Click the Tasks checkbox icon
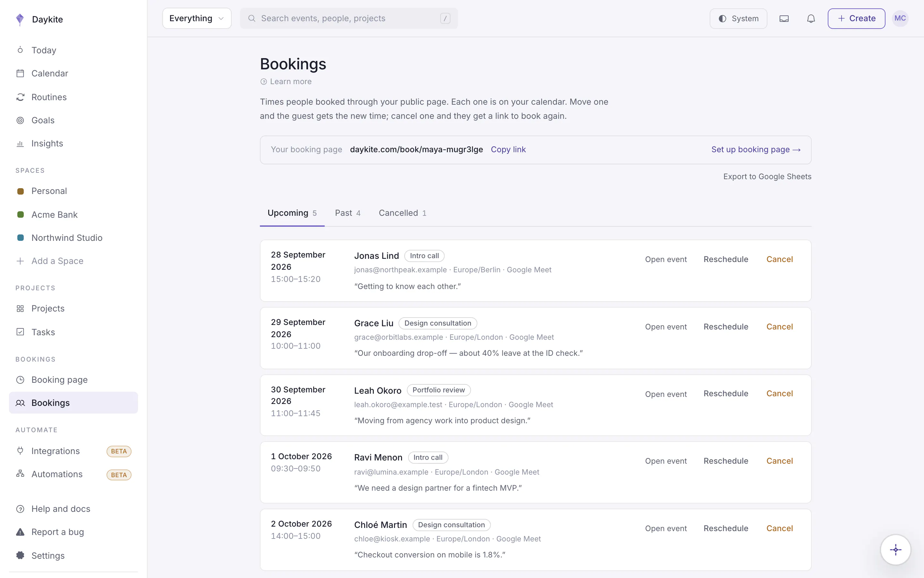 click(x=20, y=332)
